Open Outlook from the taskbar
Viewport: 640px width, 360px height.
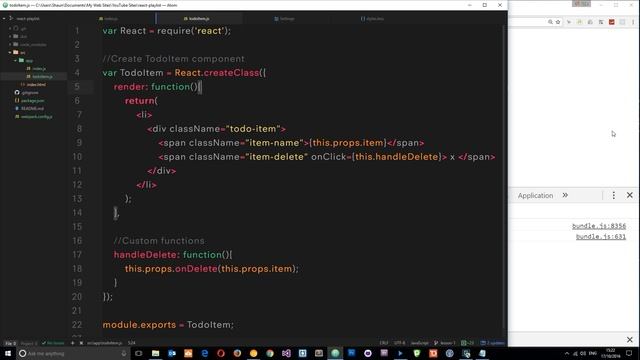click(172, 353)
